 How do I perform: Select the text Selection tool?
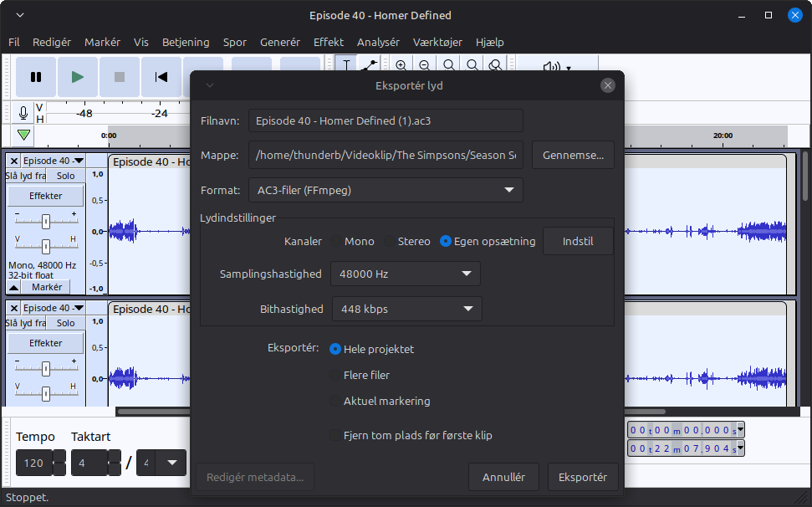[x=346, y=65]
